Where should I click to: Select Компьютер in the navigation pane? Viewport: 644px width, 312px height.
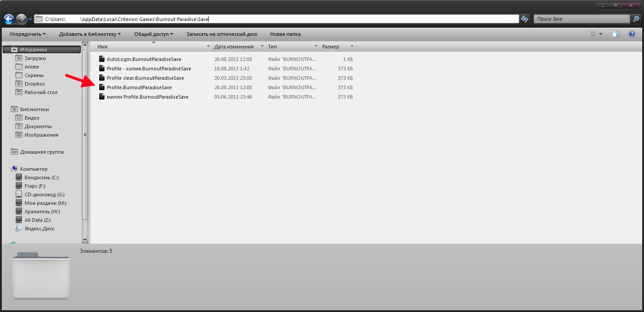pos(34,169)
